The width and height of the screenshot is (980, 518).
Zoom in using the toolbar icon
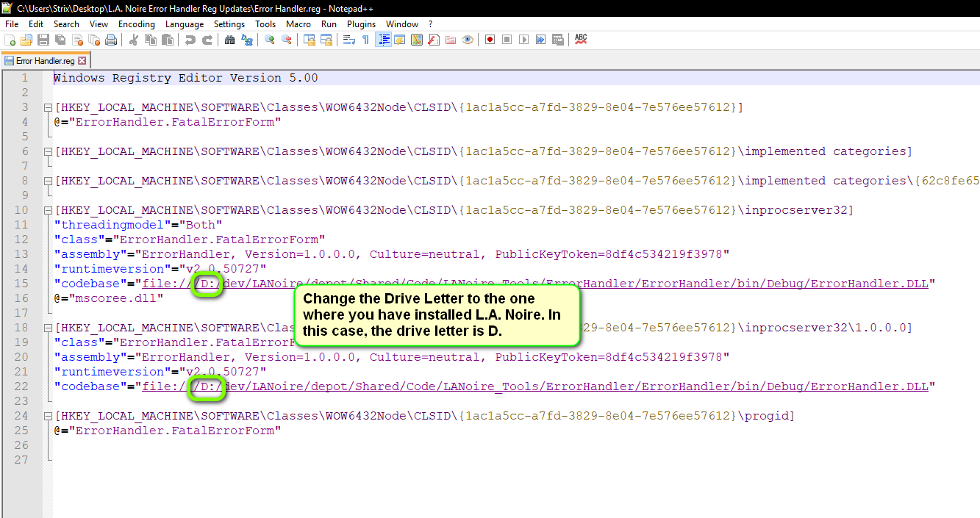(270, 40)
